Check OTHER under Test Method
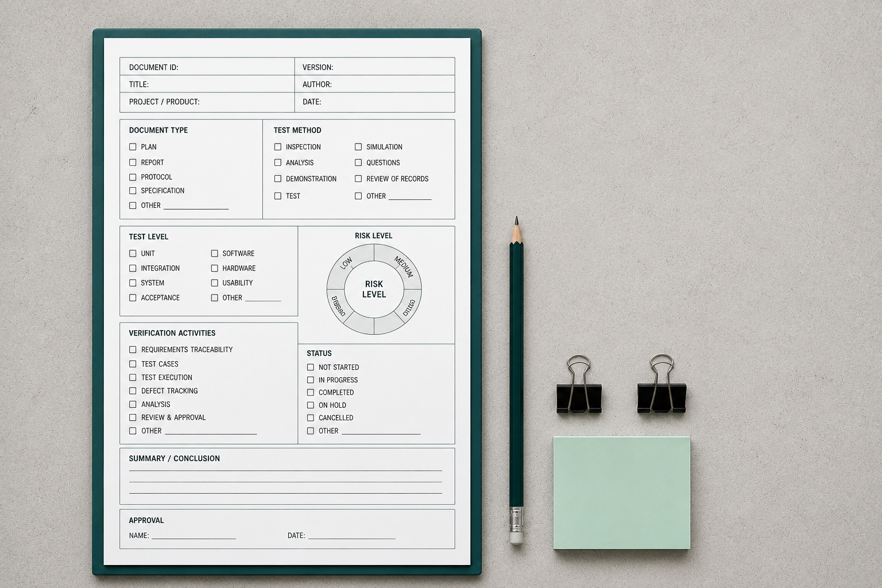This screenshot has height=588, width=882. click(358, 196)
